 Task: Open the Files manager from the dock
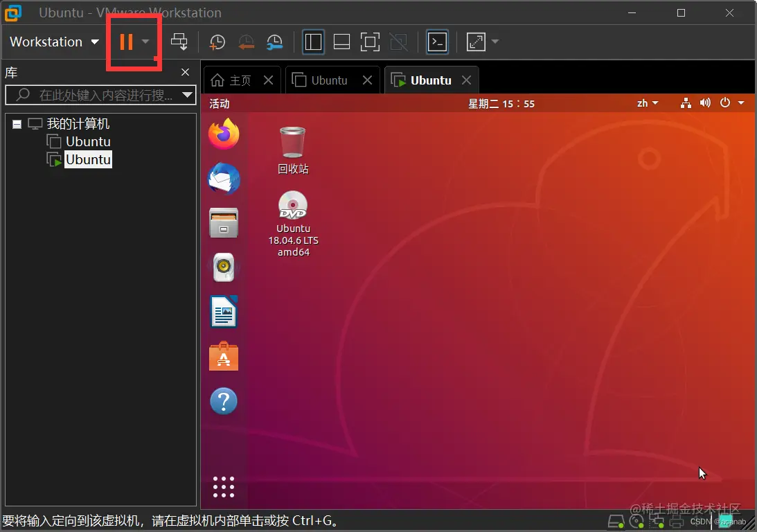tap(224, 223)
